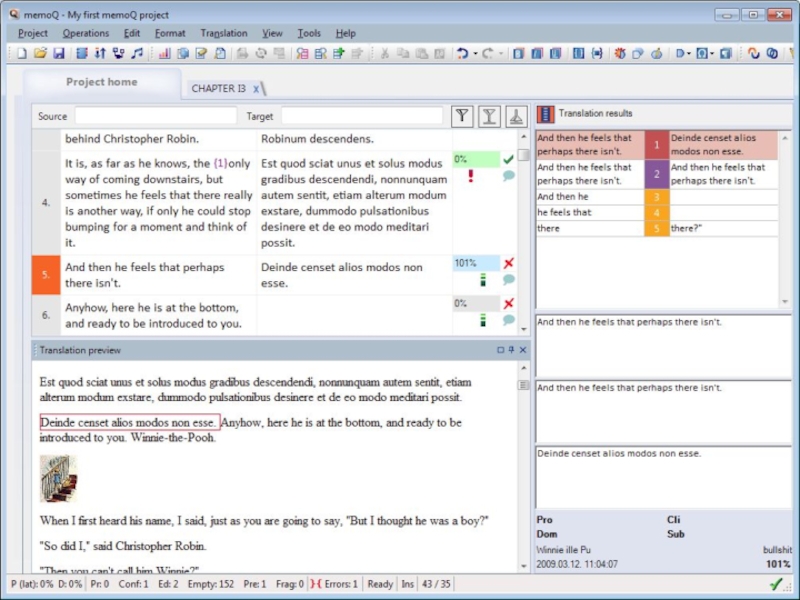Click the orange wave toolbar icon
The height and width of the screenshot is (600, 800).
coord(754,53)
